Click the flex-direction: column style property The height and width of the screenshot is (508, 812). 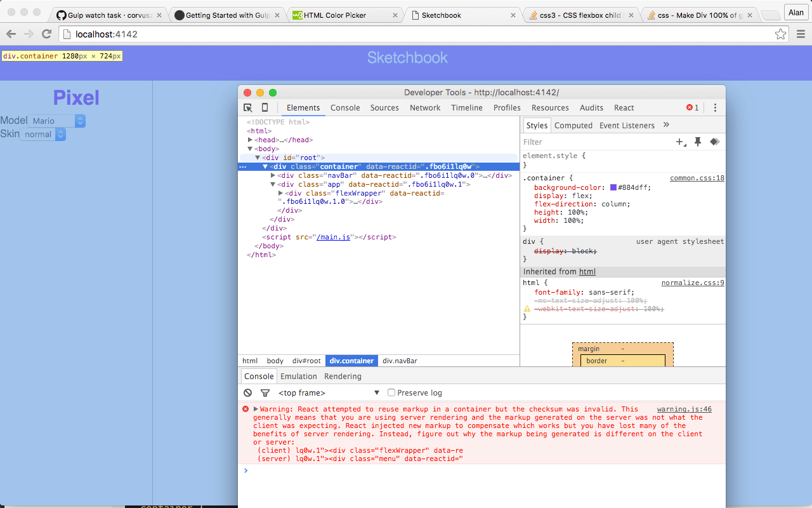(x=582, y=204)
